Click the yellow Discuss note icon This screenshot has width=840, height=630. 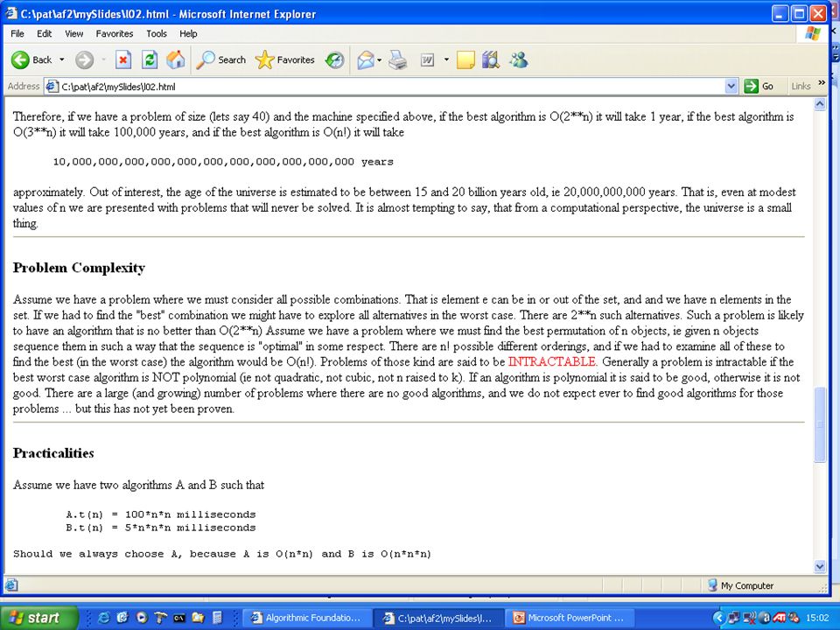pos(465,60)
